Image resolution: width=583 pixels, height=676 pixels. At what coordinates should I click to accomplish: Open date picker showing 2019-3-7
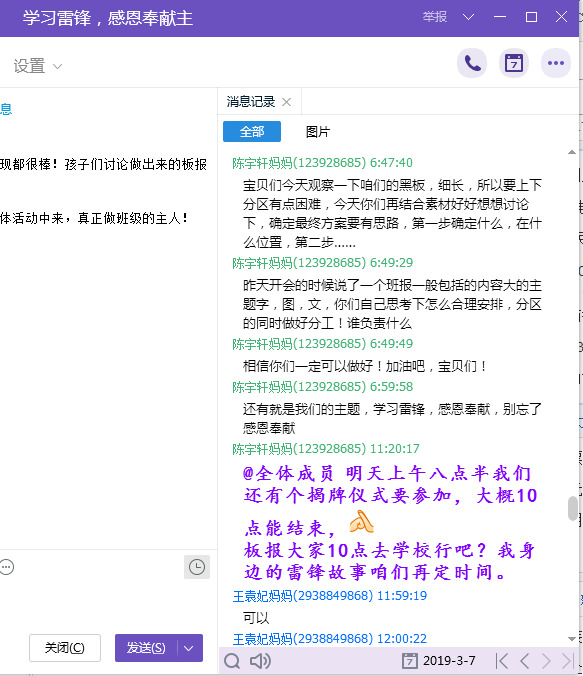click(439, 660)
